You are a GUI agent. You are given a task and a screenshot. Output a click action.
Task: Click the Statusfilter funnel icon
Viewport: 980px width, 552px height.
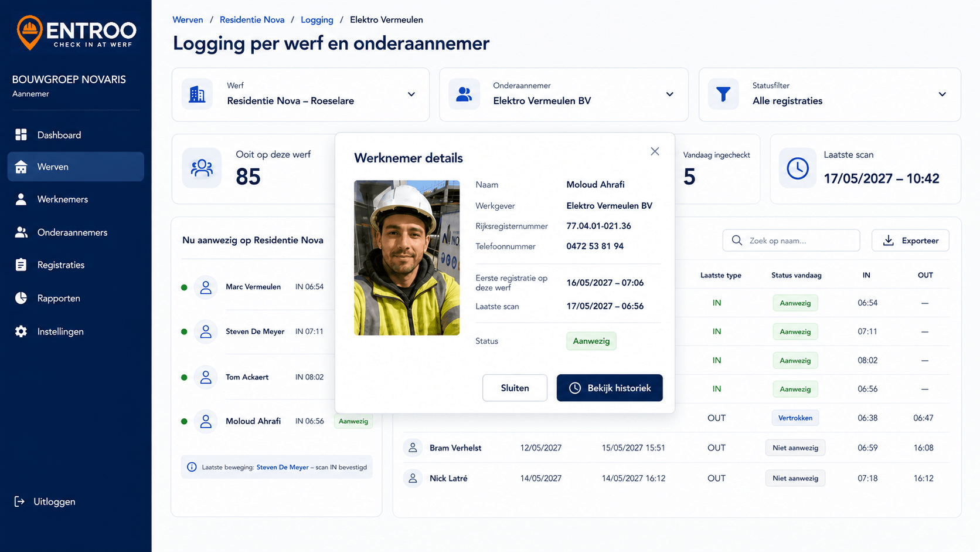click(x=723, y=94)
